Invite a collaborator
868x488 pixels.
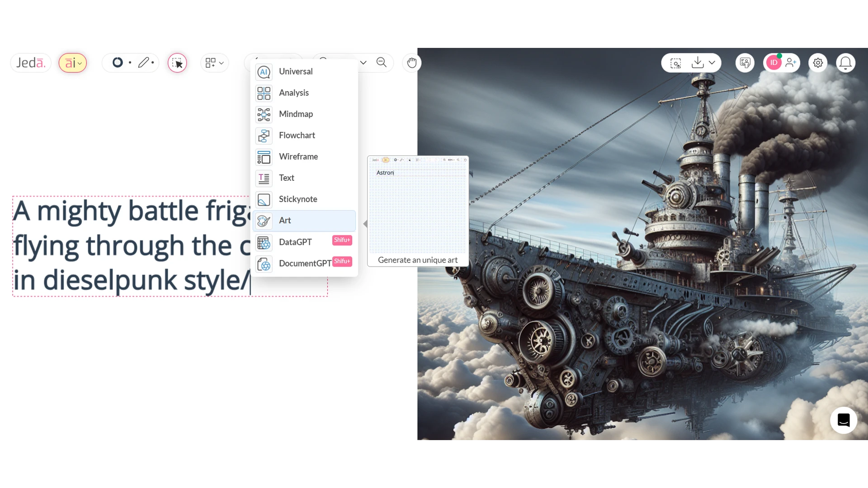click(x=791, y=63)
